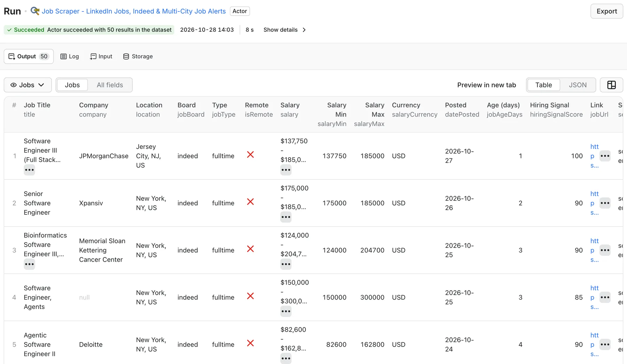Expand Bioinformatics Software Engineer title ellipsis
This screenshot has height=364, width=627.
(x=29, y=264)
